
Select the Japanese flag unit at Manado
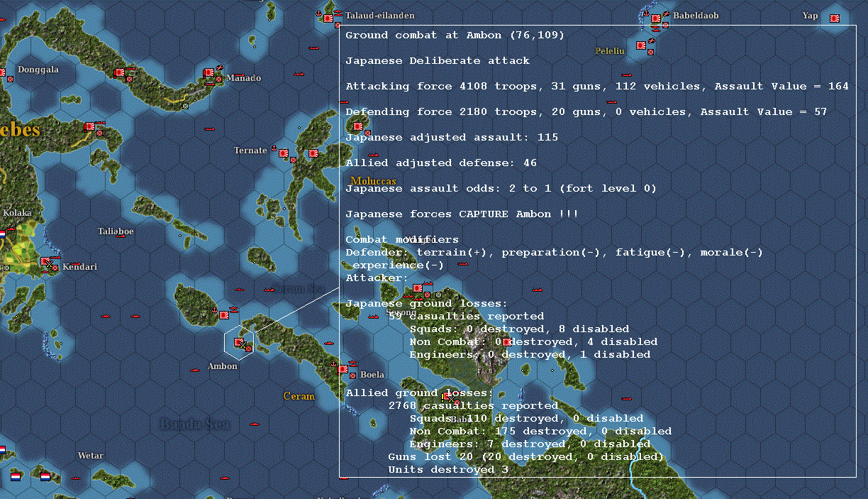point(209,73)
